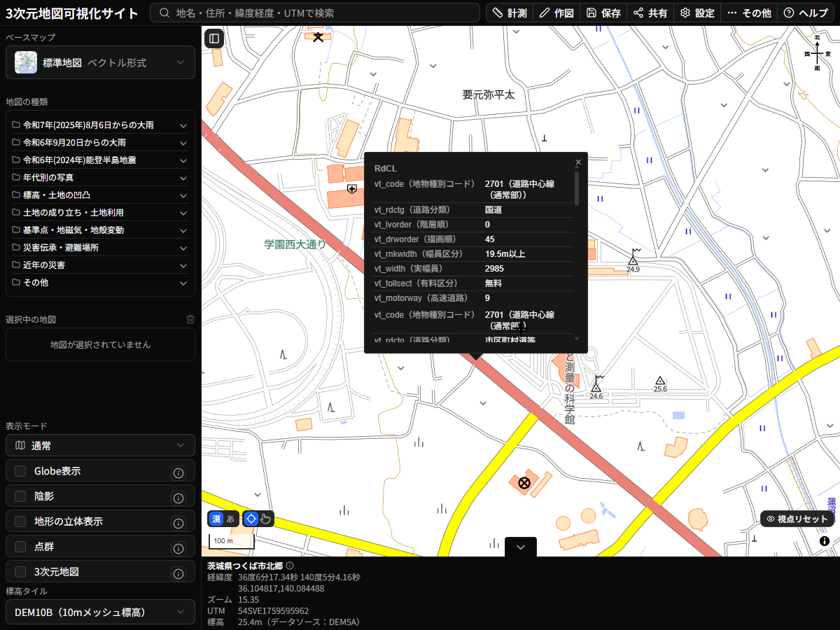Click the trash icon beside 選択中の地図
Screen dimensions: 840x630
click(x=190, y=319)
